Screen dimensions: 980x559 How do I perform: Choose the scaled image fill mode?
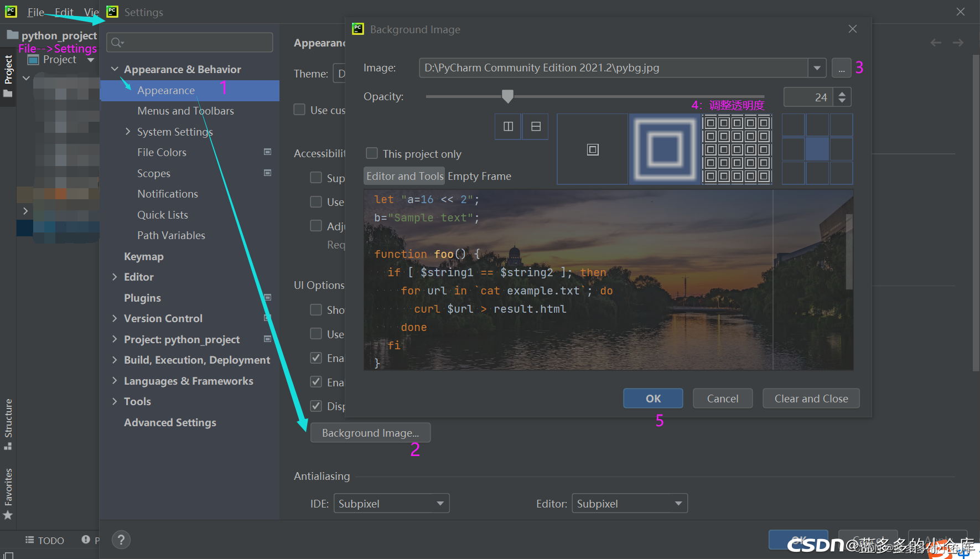coord(665,149)
